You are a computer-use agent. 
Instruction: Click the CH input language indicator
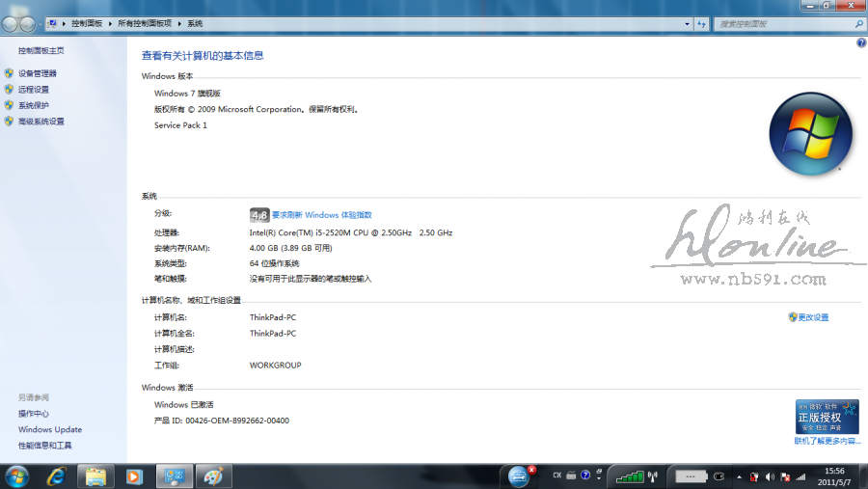pyautogui.click(x=556, y=475)
